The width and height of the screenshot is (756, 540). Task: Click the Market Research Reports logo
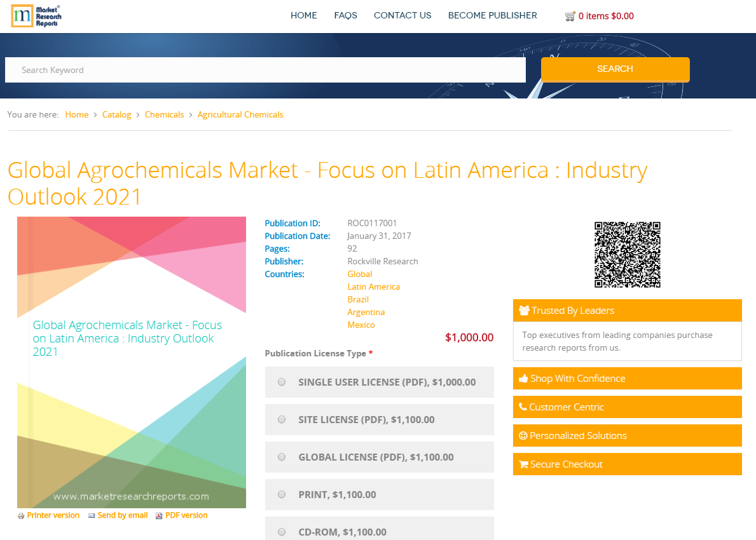36,16
